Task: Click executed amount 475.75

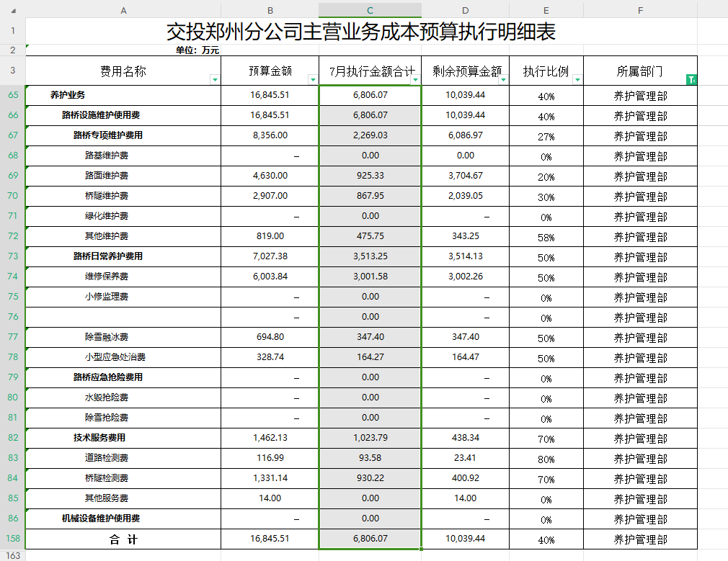Action: pos(370,236)
